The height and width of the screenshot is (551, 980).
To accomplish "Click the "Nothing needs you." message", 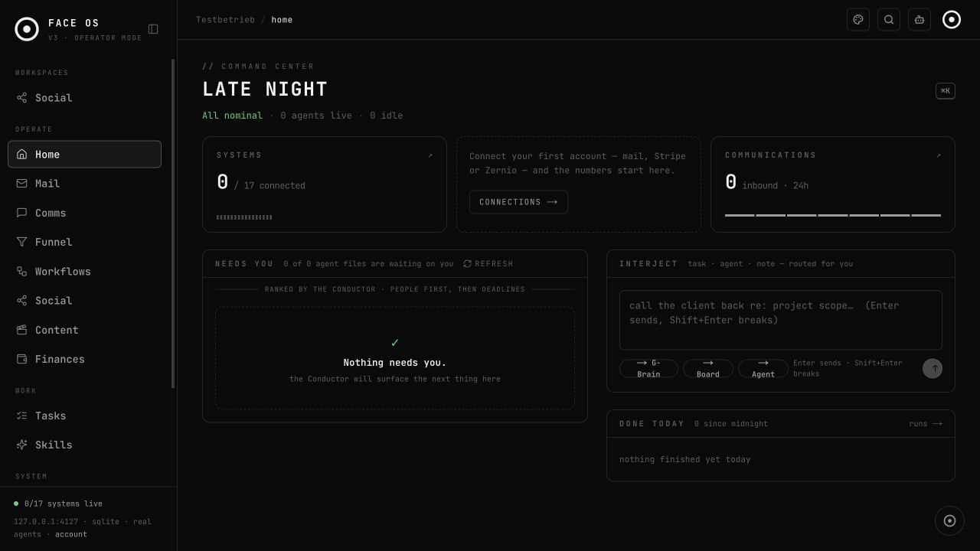I will coord(395,363).
